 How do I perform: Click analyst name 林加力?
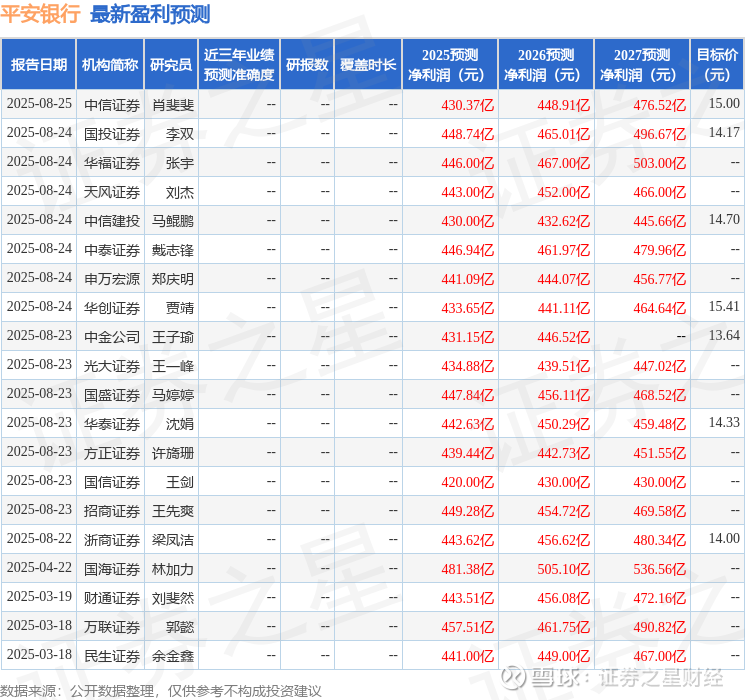pyautogui.click(x=173, y=569)
